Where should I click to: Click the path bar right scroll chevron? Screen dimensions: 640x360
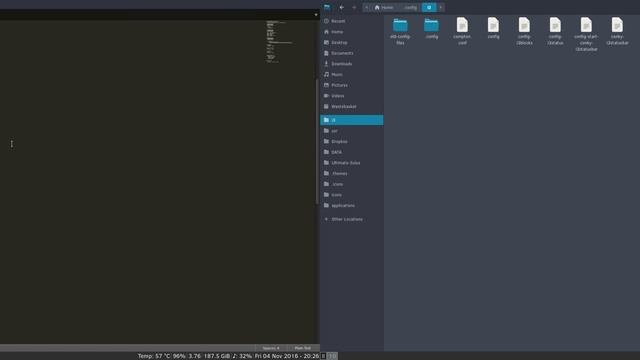441,7
